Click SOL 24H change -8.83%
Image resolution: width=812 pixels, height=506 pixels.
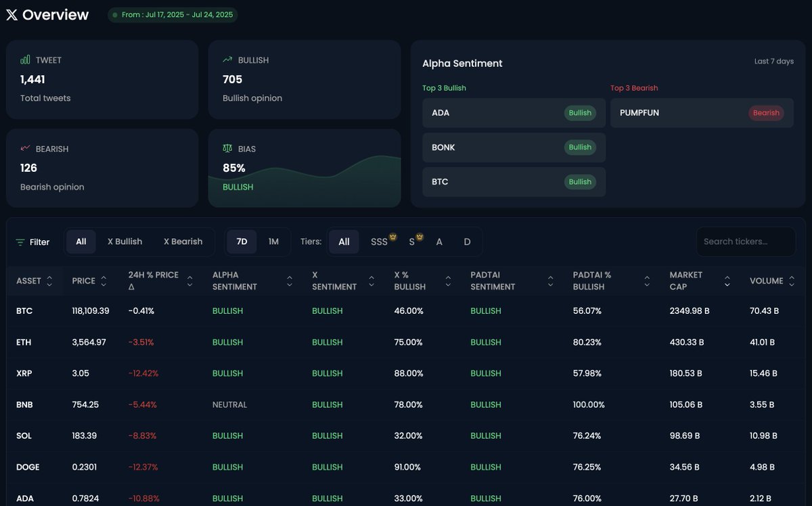142,436
